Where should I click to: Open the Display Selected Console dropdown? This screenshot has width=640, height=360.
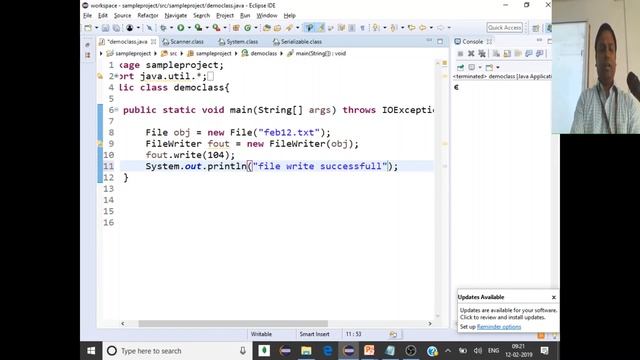pos(480,67)
